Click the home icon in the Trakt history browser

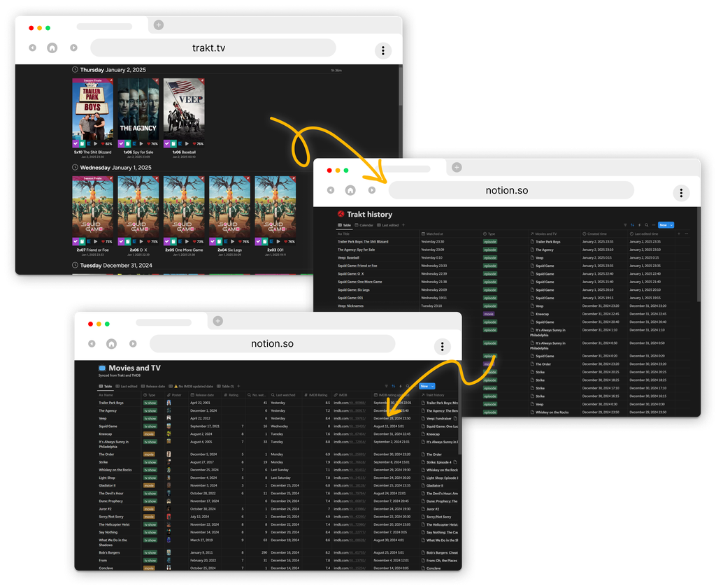tap(350, 190)
